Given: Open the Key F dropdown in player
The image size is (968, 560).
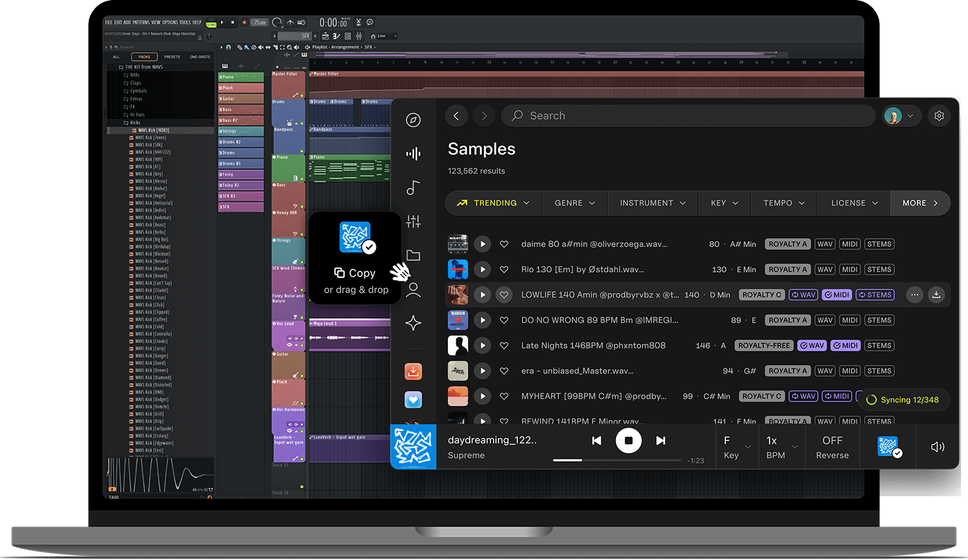Looking at the screenshot, I should pos(737,447).
